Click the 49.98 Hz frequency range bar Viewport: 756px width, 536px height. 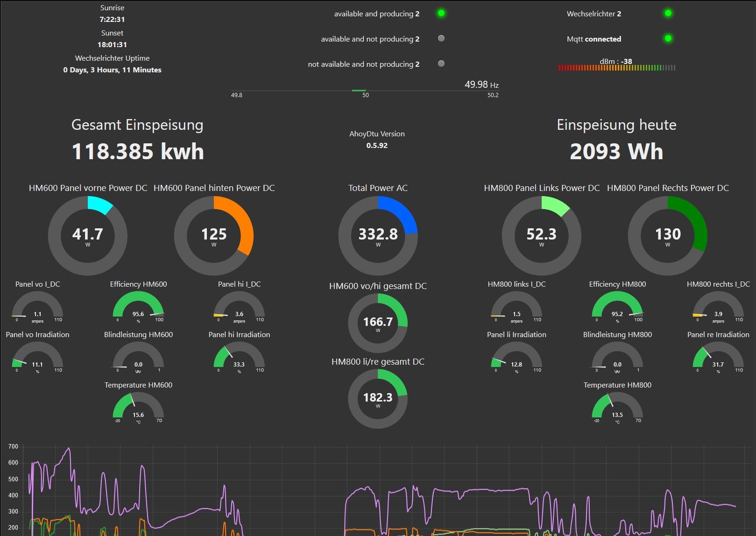pos(365,91)
